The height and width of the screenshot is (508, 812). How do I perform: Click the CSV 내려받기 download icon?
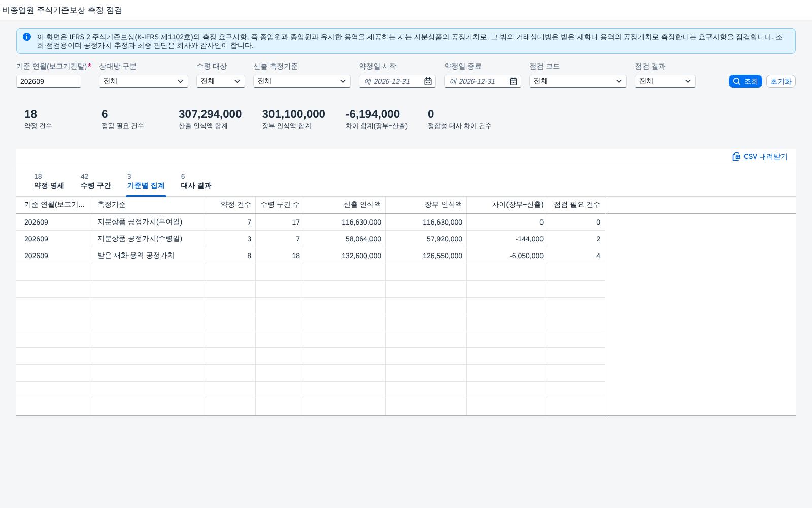point(736,156)
